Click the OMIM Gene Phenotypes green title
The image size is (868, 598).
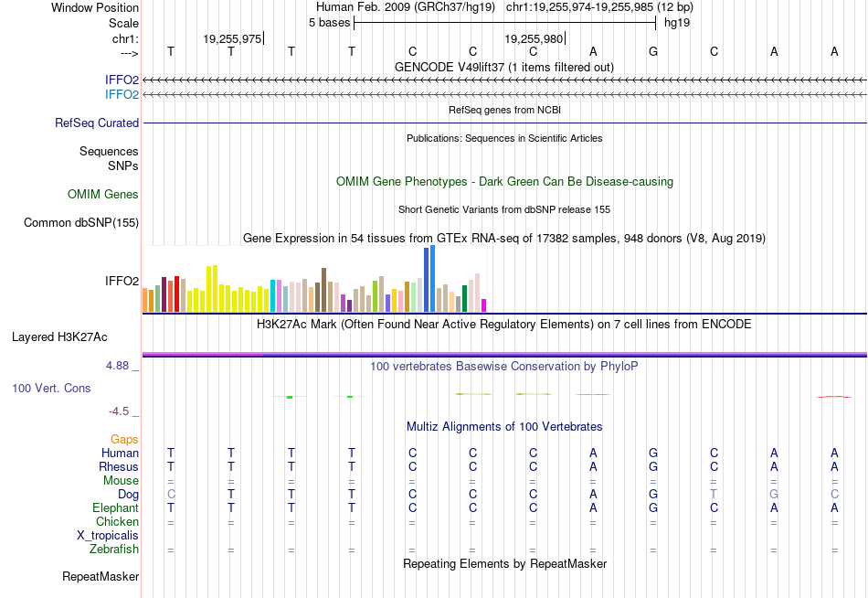(x=505, y=182)
